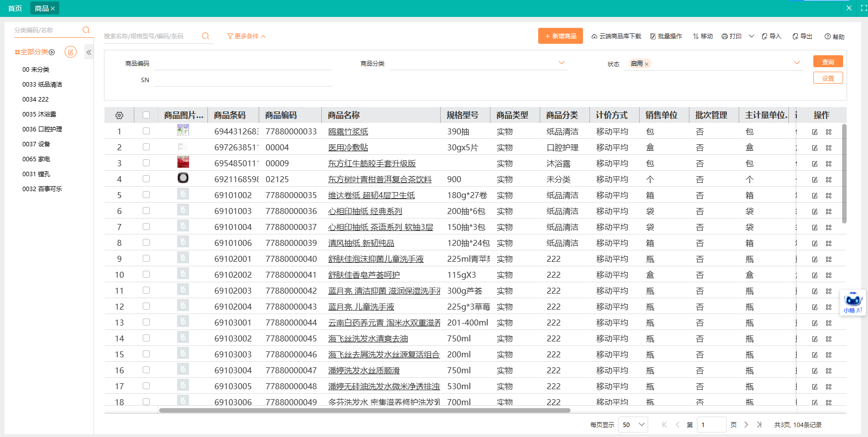The width and height of the screenshot is (868, 437).
Task: Check the checkbox for row 3
Action: pos(146,163)
